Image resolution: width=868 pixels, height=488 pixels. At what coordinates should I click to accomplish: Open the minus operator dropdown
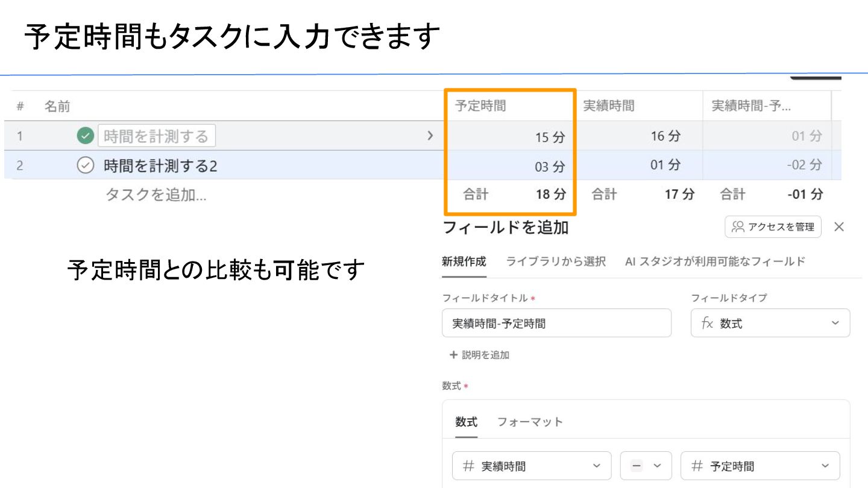click(646, 466)
